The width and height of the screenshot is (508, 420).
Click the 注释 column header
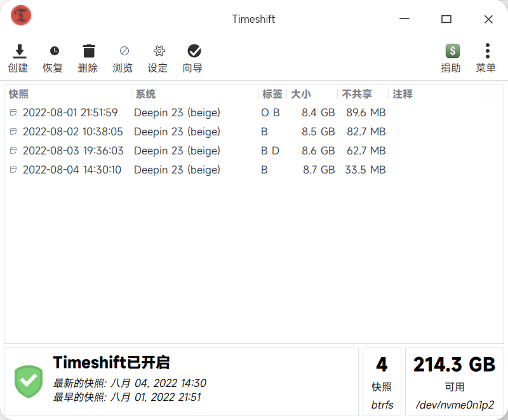pos(403,94)
